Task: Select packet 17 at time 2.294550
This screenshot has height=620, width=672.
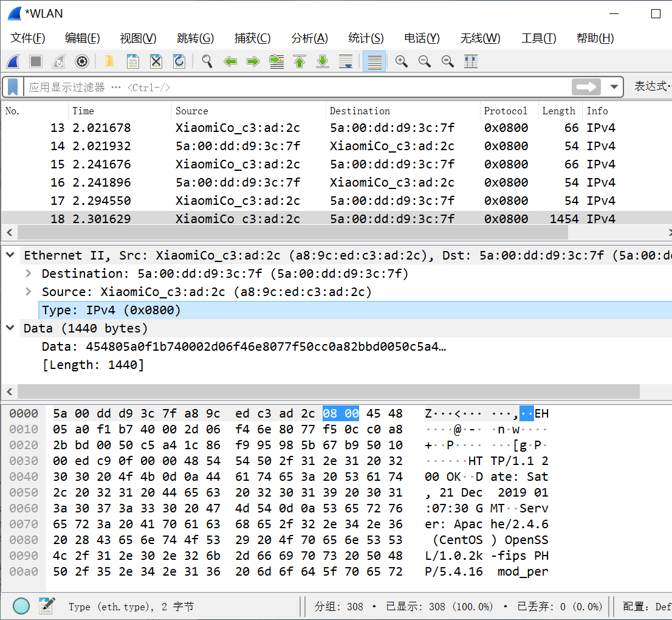Action: 336,201
